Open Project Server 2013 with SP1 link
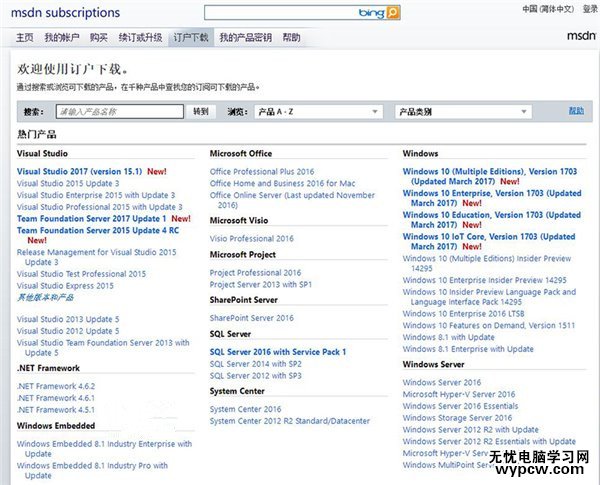 pos(261,284)
